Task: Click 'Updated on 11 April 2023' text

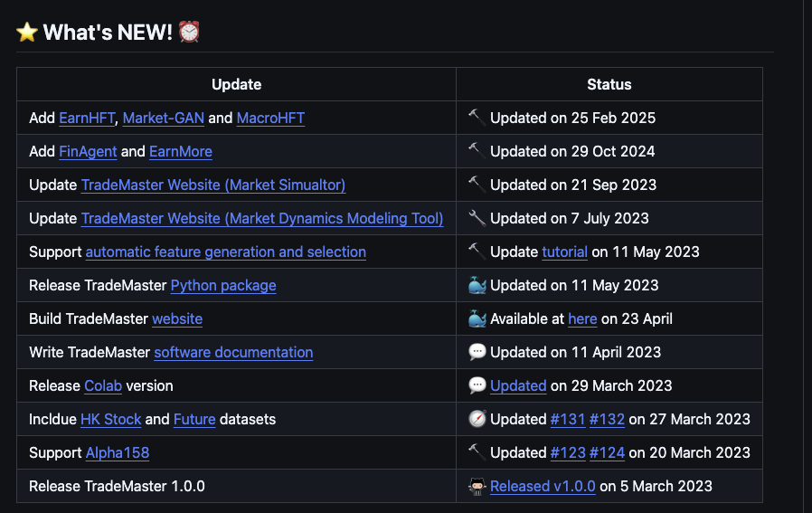Action: [575, 352]
